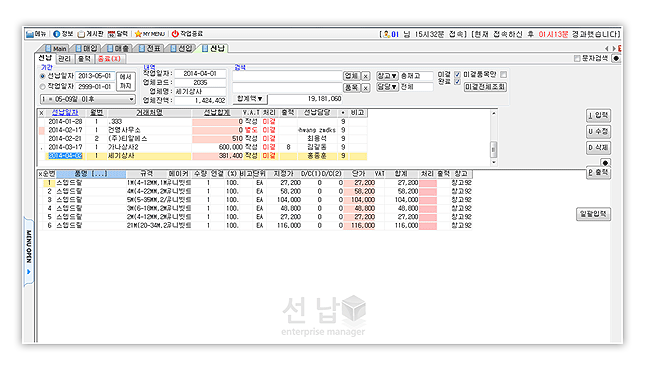Click the user icon before 01 님
This screenshot has height=370, width=645.
tap(387, 34)
